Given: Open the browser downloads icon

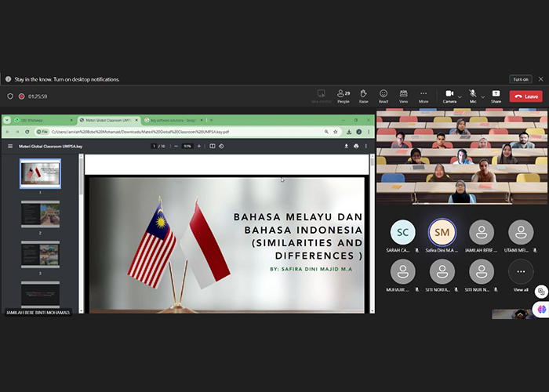Looking at the screenshot, I should [349, 132].
